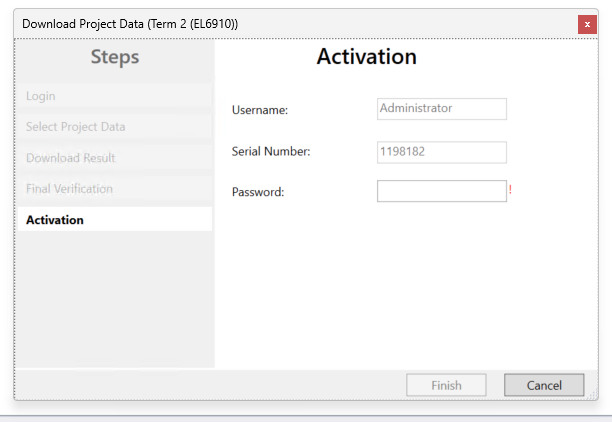Image resolution: width=612 pixels, height=422 pixels.
Task: Open the Select Project Data step
Action: click(x=115, y=126)
